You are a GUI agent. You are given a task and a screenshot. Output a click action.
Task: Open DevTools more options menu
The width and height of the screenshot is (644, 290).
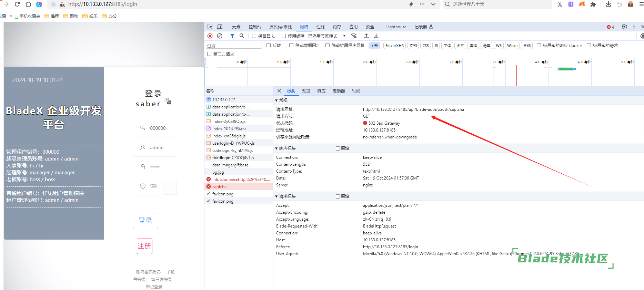coord(634,27)
